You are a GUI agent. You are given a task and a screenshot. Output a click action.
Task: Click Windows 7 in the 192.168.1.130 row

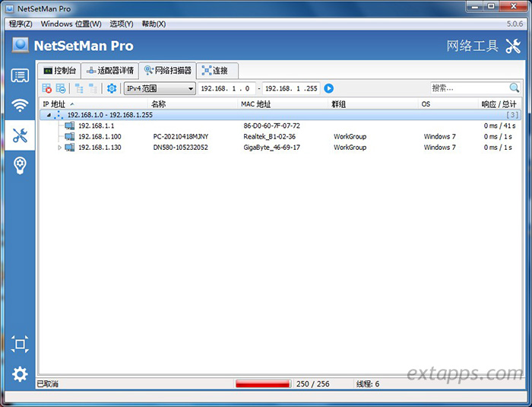(440, 148)
